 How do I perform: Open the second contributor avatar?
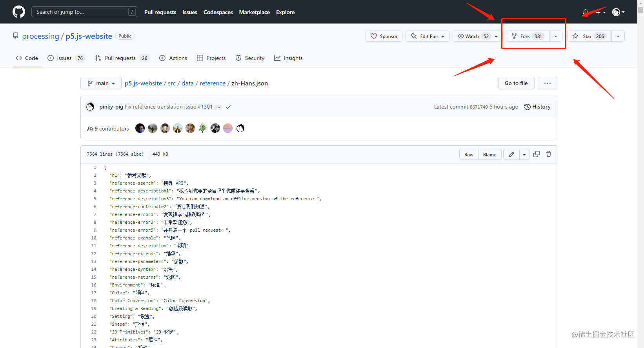click(153, 128)
